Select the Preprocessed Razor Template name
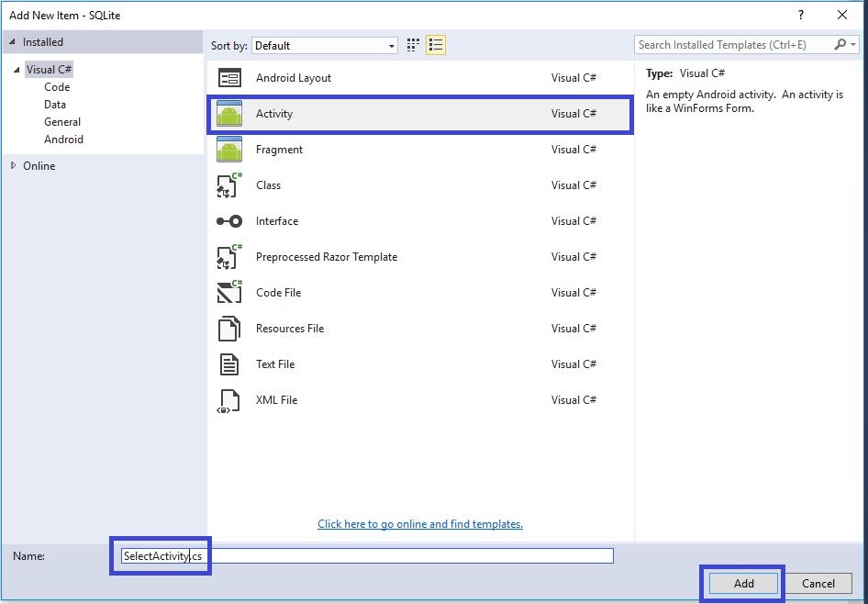The width and height of the screenshot is (868, 604). point(327,257)
